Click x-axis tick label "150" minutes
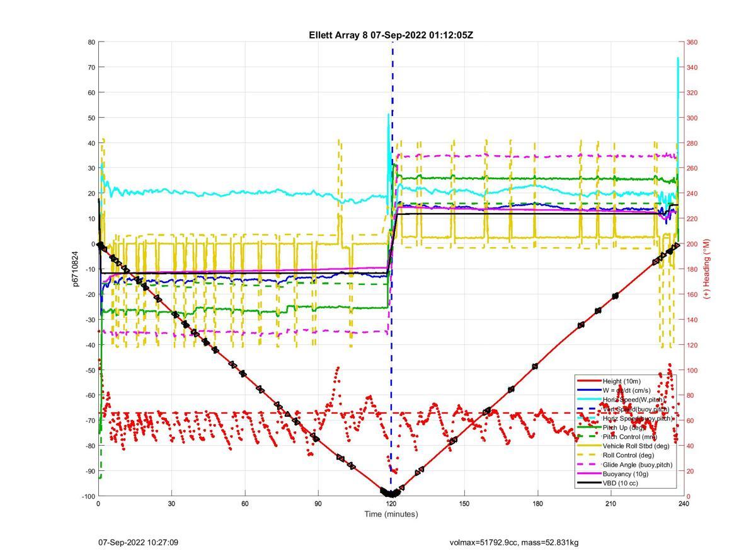Viewport: 756px width, 558px height. 464,504
